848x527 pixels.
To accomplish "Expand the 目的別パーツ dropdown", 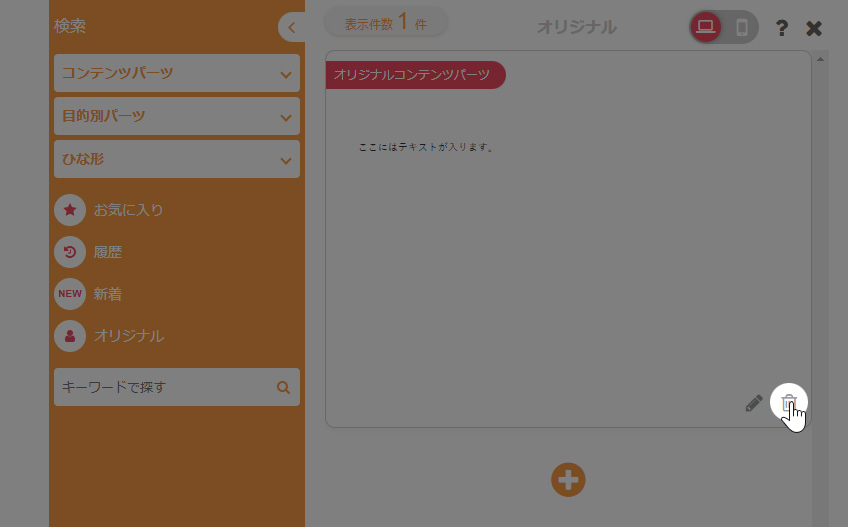I will click(177, 116).
